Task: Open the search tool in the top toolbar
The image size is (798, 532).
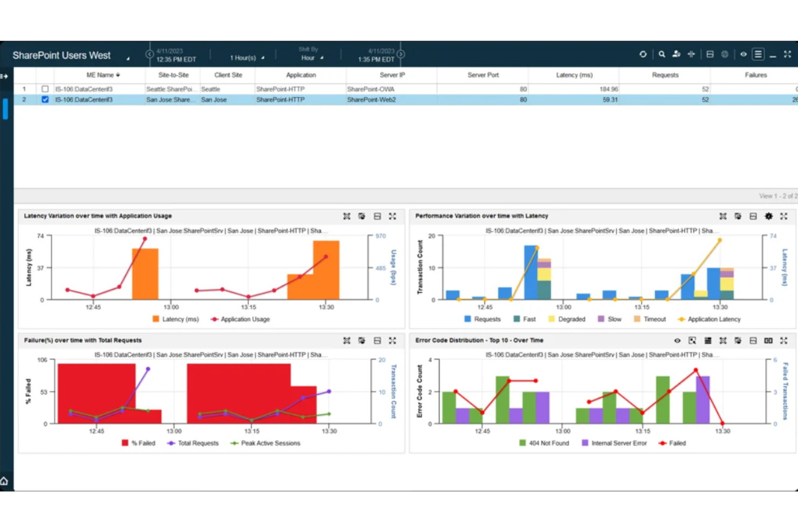Action: click(x=662, y=54)
